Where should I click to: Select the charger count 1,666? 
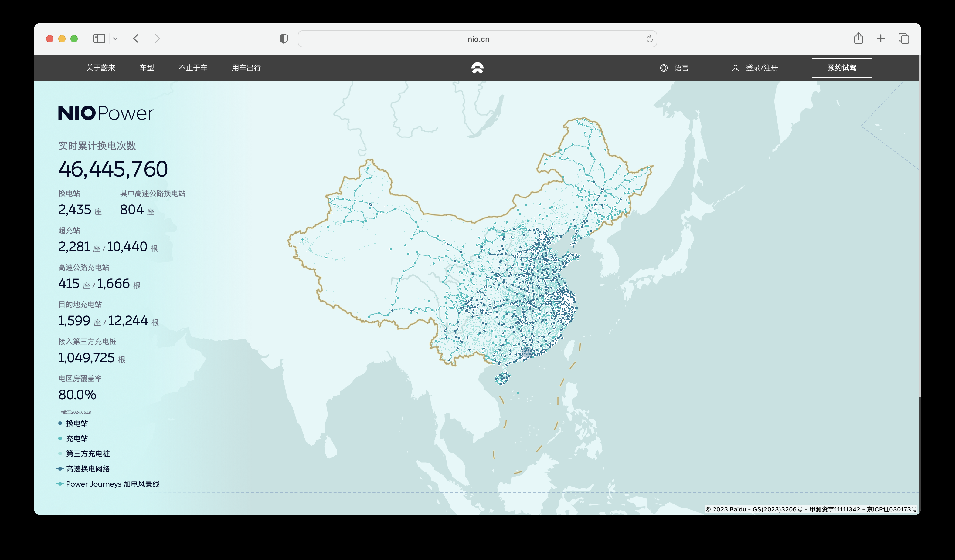point(113,284)
